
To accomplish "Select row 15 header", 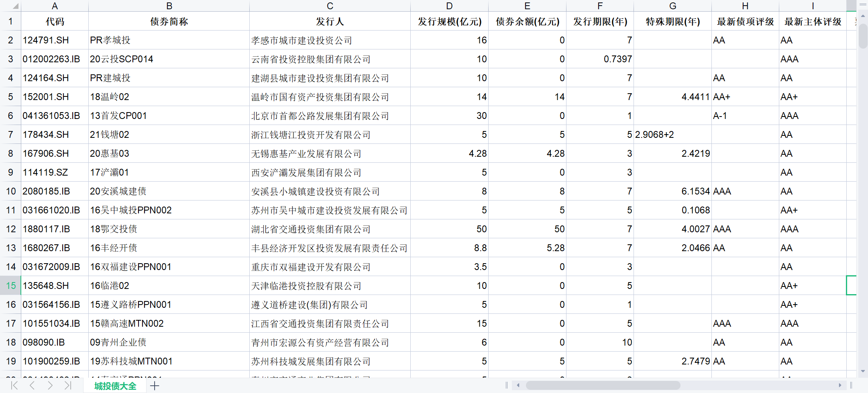I will [x=10, y=286].
